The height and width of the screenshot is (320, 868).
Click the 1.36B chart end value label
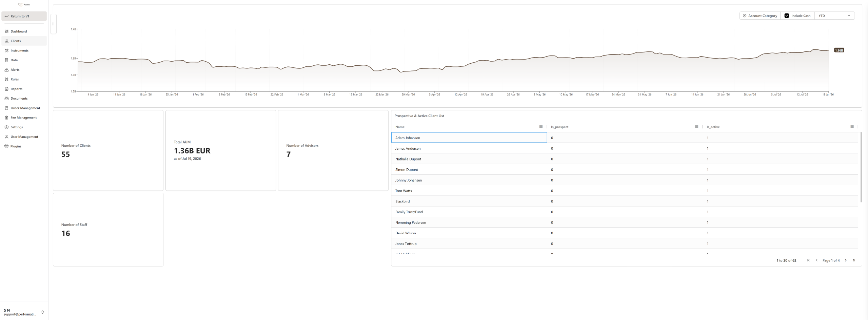point(839,50)
